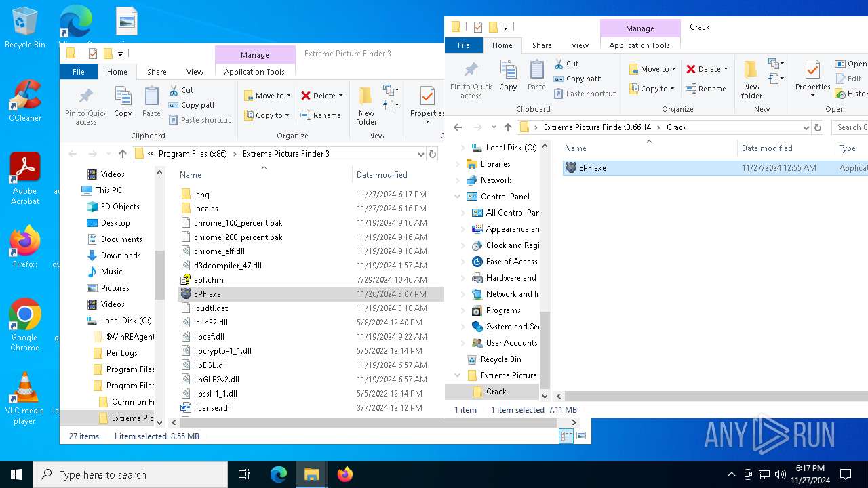Sort by Date modified column in Crack window
The height and width of the screenshot is (488, 868).
tap(767, 148)
